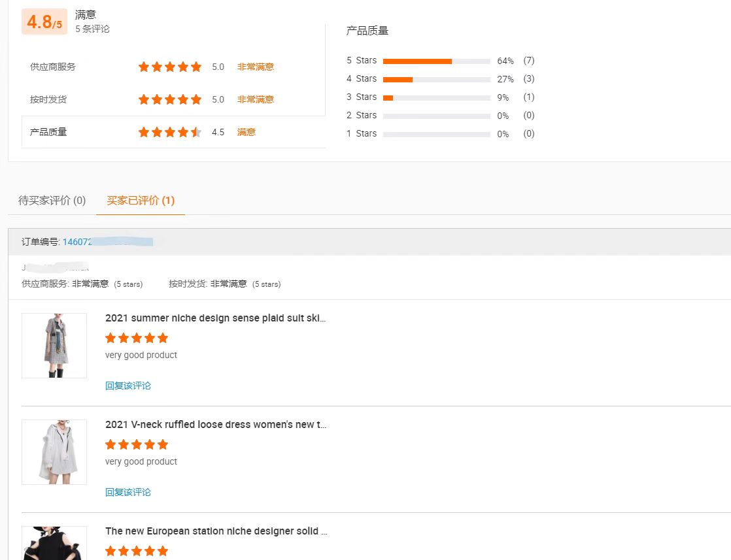Viewport: 731px width, 560px height.
Task: Click the 4.8/5 overall rating badge
Action: (x=44, y=22)
